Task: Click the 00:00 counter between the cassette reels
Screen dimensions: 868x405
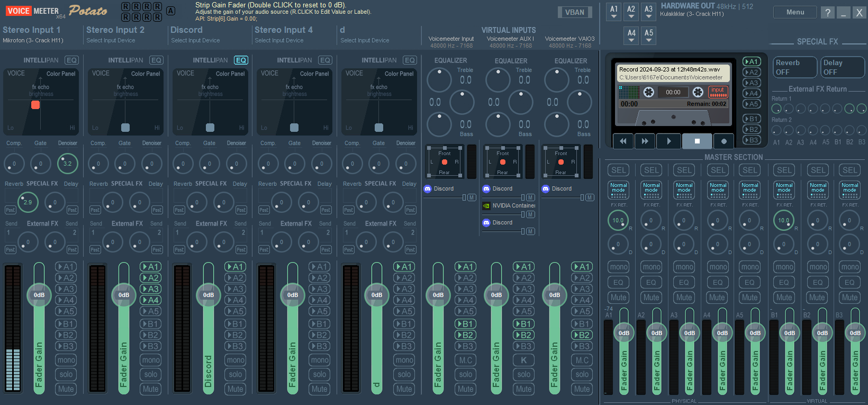Action: click(x=673, y=92)
